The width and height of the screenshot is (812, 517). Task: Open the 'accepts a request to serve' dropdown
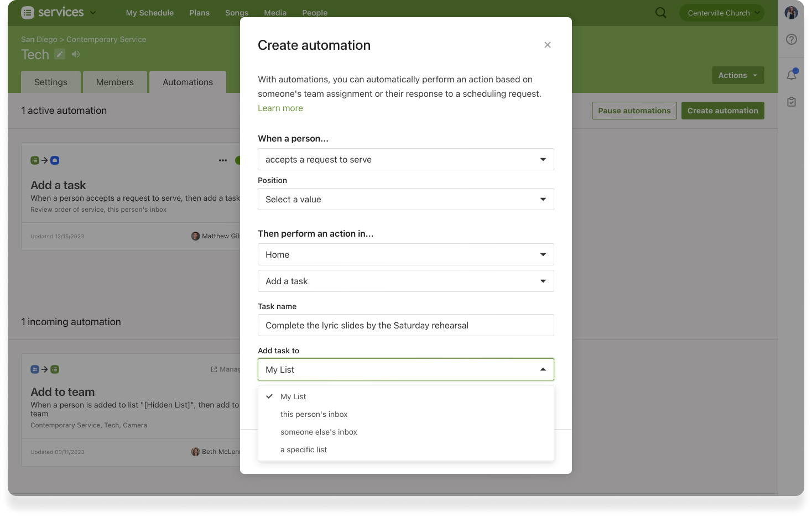pos(405,159)
